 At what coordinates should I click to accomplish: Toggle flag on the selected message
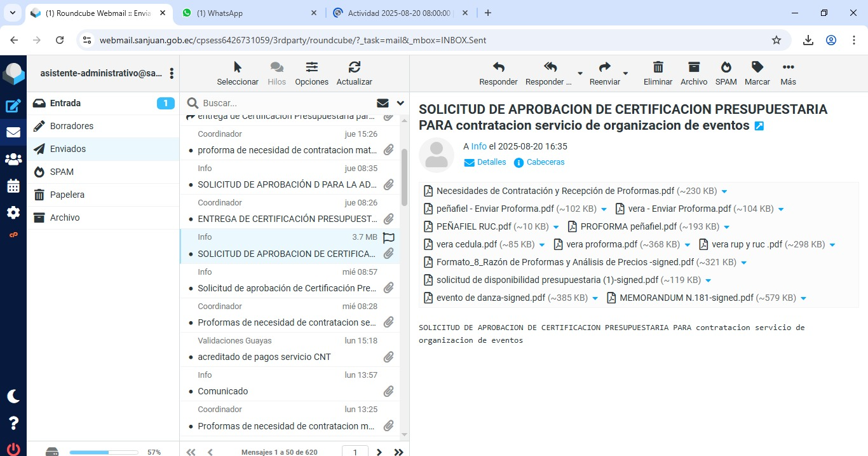pyautogui.click(x=389, y=237)
